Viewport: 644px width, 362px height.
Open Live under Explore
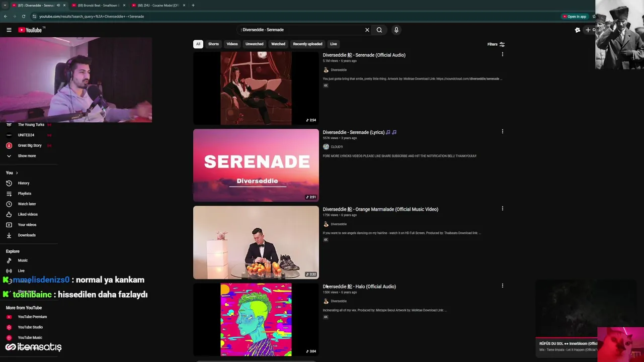(x=21, y=271)
